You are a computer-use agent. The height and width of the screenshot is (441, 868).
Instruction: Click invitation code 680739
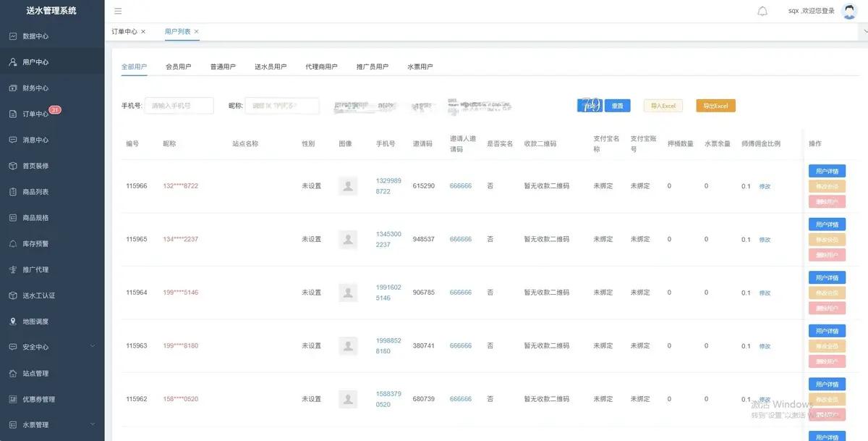(x=424, y=399)
